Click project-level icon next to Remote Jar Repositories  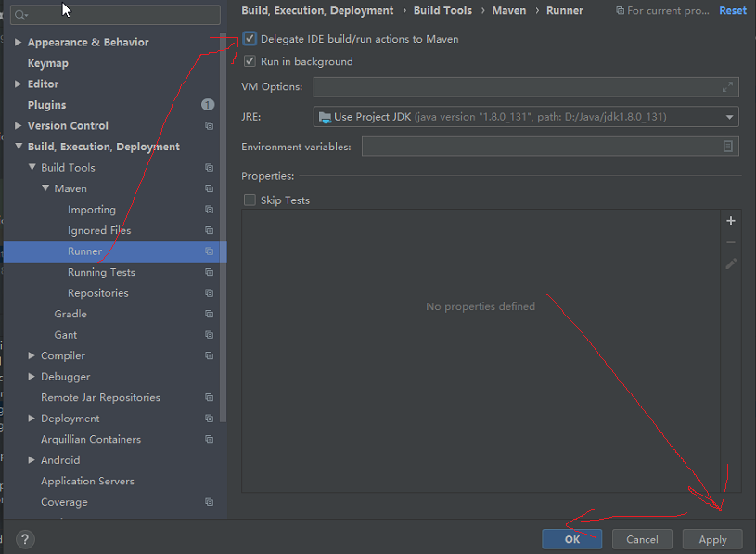click(210, 397)
